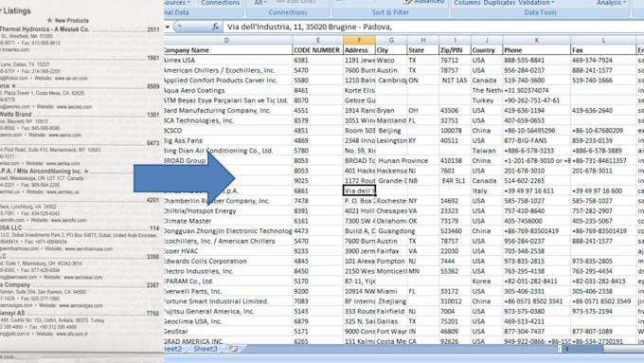Select the "Big Ass Fans" cell
644x363 pixels.
[228, 140]
